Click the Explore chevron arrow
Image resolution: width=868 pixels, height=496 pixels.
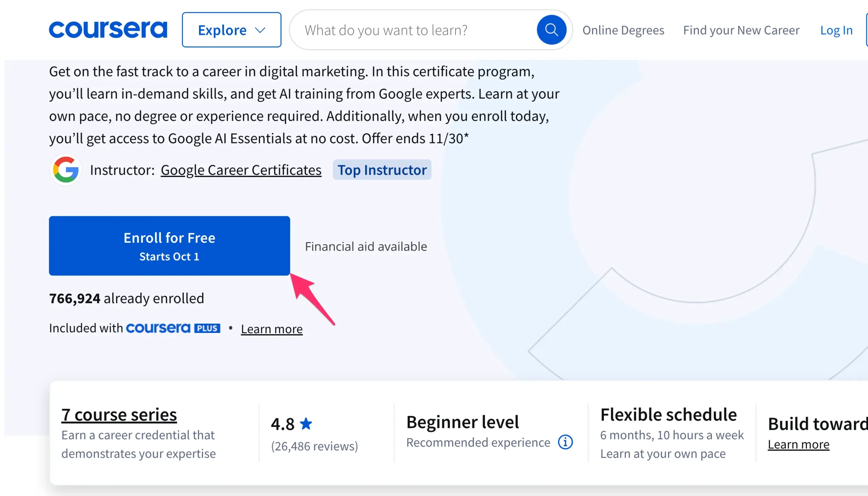(x=260, y=30)
